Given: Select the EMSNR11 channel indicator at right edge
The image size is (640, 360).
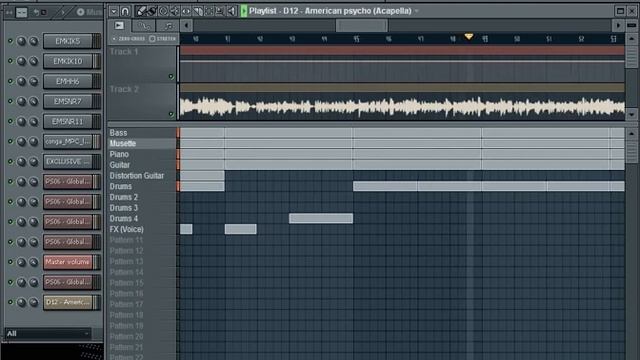Looking at the screenshot, I should click(x=97, y=121).
